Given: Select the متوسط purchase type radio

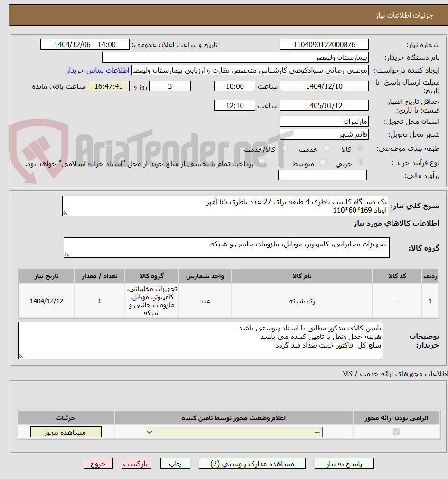Looking at the screenshot, I should 323,162.
